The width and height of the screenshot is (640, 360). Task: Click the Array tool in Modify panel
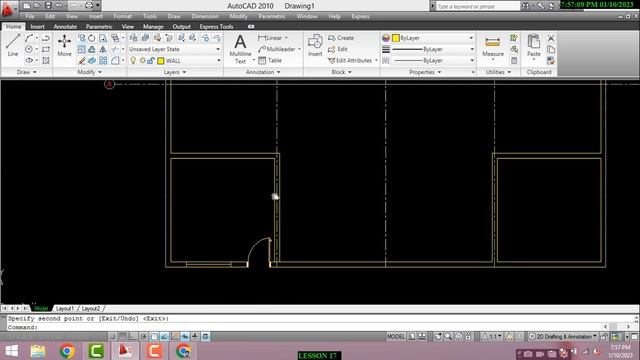coord(103,60)
